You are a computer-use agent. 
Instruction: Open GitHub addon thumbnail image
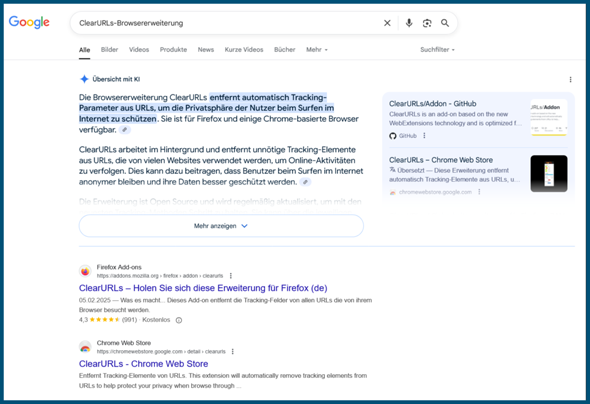[x=549, y=117]
